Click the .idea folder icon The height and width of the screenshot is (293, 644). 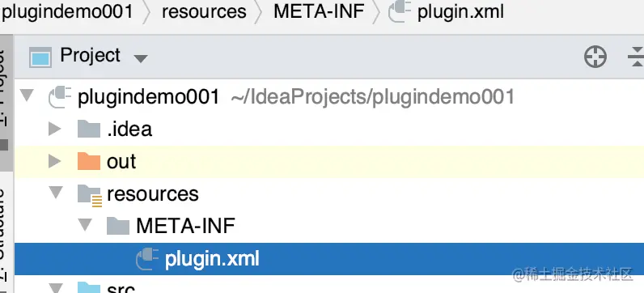pos(89,129)
